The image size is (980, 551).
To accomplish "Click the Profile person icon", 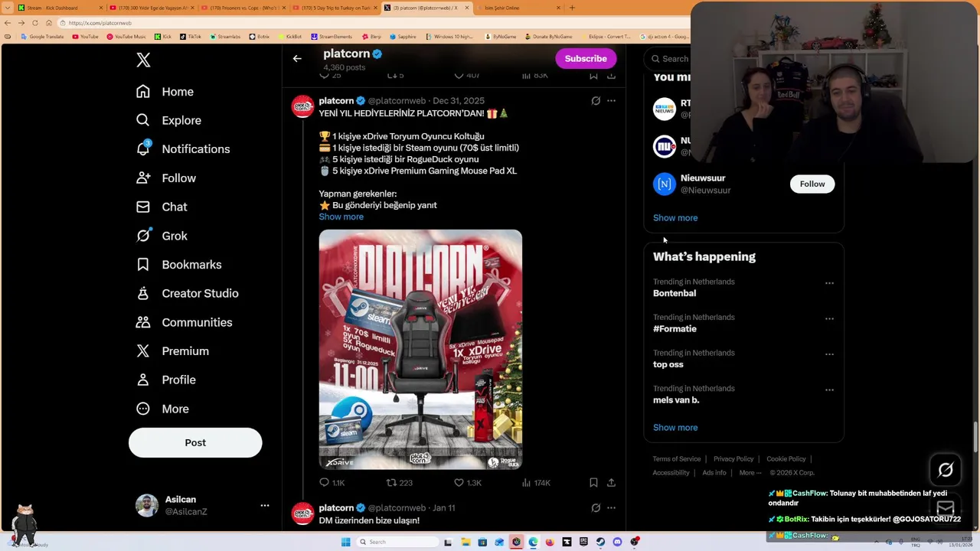I will 143,380.
